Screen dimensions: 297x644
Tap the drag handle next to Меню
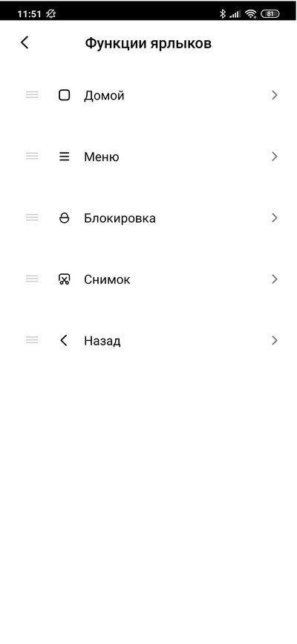coord(32,156)
